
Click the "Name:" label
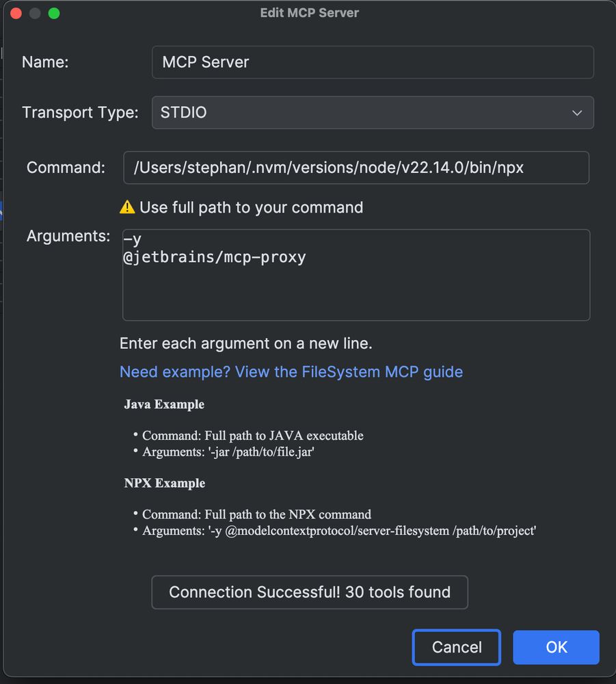click(45, 62)
